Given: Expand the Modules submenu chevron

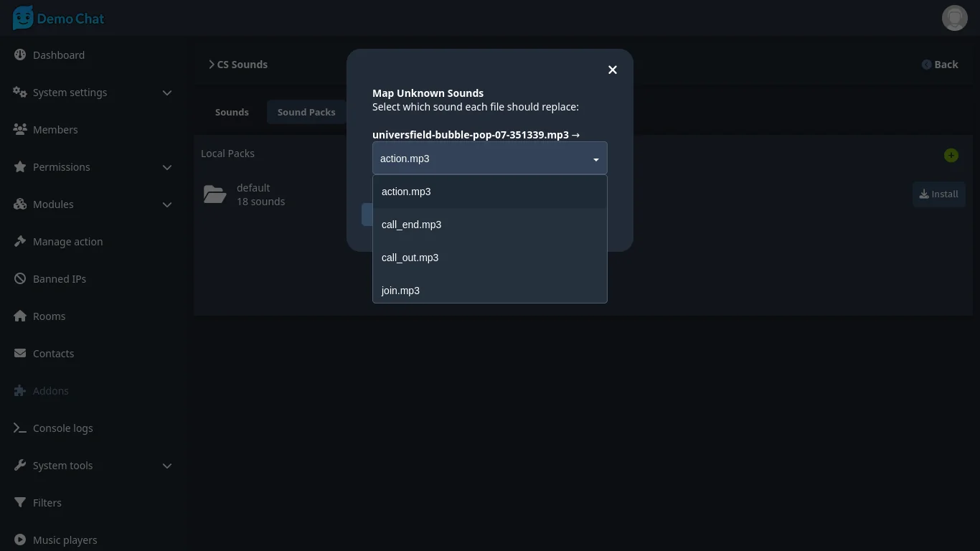Looking at the screenshot, I should coord(166,204).
